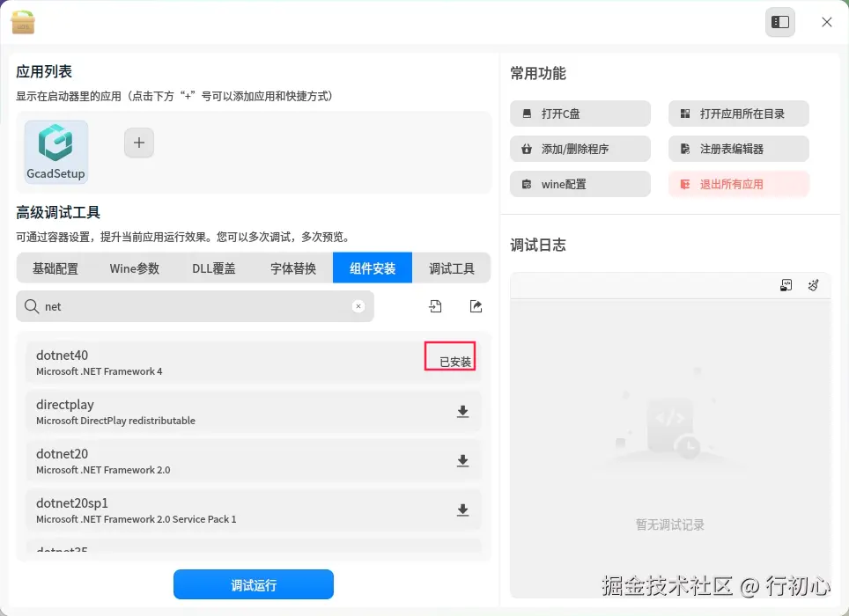The image size is (849, 616).
Task: Download the dotnet20 component
Action: (462, 461)
